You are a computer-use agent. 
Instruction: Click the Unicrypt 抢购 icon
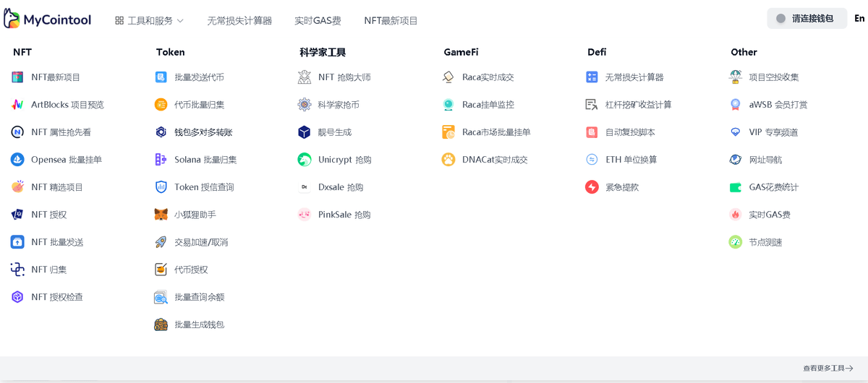coord(305,160)
